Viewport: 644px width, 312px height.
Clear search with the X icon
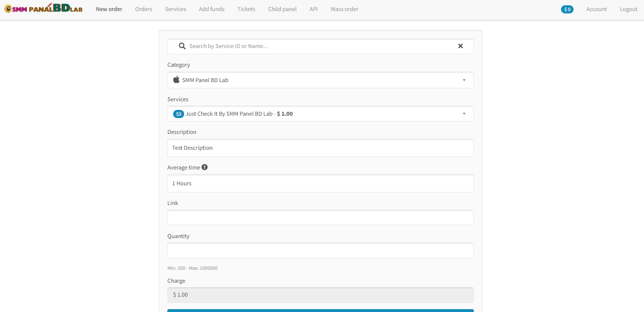click(x=460, y=46)
